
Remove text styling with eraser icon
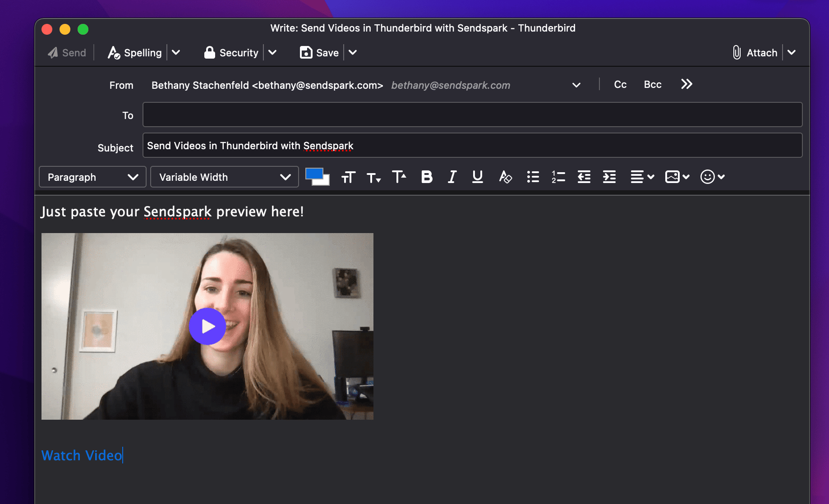click(x=505, y=177)
